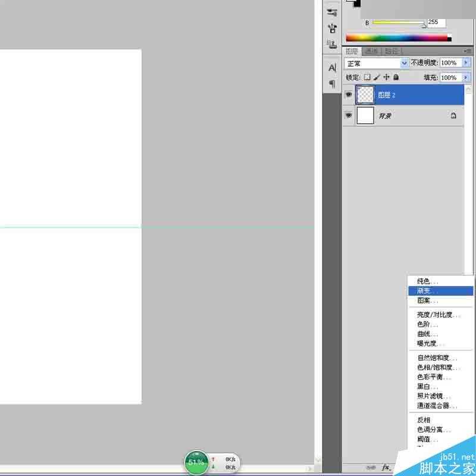Viewport: 476px width, 476px height.
Task: Open the 不透明度 opacity slider arrow
Action: pos(466,63)
